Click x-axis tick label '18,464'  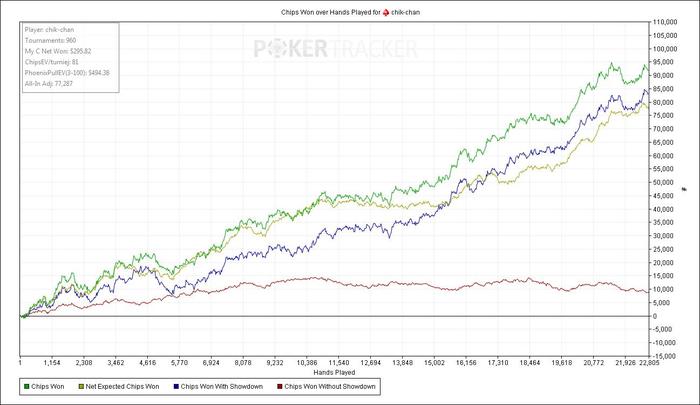click(x=529, y=363)
